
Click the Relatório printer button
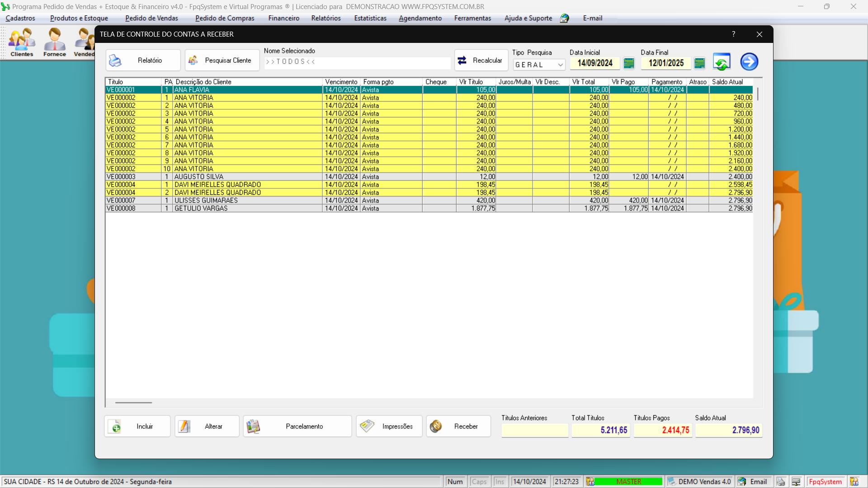[143, 60]
